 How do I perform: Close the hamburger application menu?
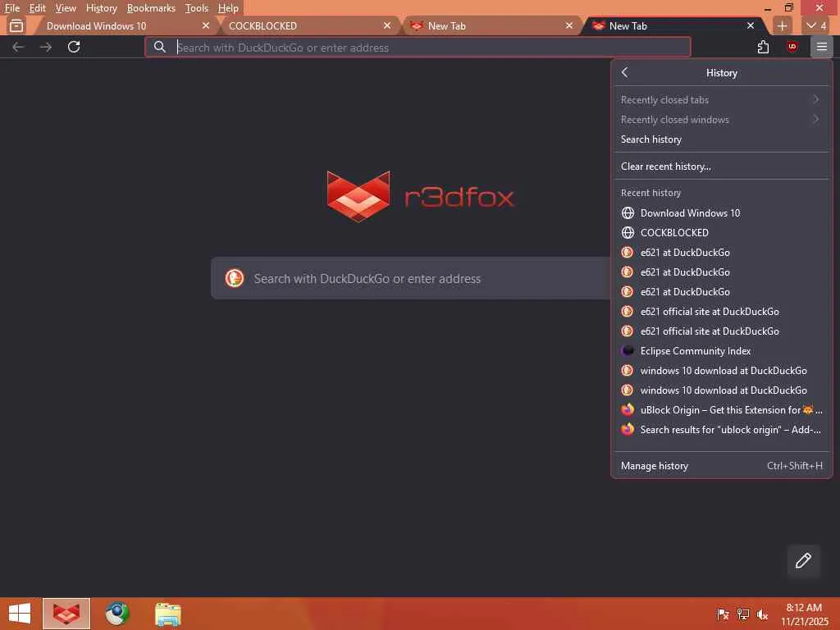point(822,47)
